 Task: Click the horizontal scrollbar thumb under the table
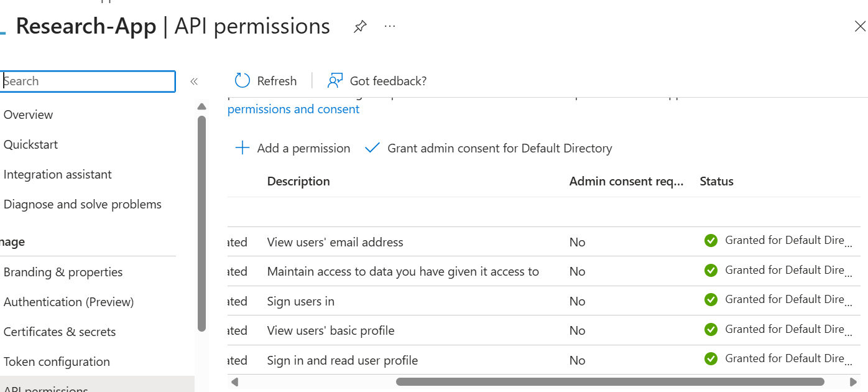tap(610, 381)
